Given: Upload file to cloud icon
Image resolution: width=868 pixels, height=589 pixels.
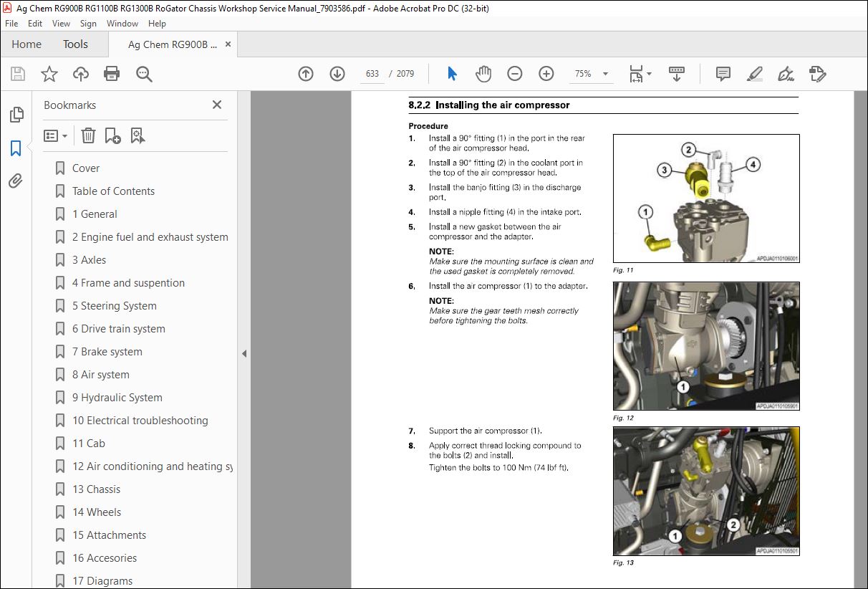Looking at the screenshot, I should [x=81, y=74].
